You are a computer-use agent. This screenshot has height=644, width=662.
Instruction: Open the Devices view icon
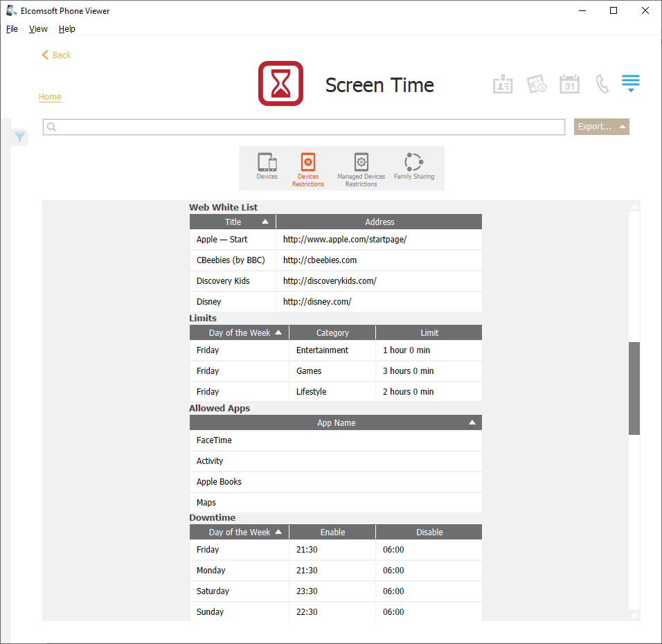(x=267, y=167)
